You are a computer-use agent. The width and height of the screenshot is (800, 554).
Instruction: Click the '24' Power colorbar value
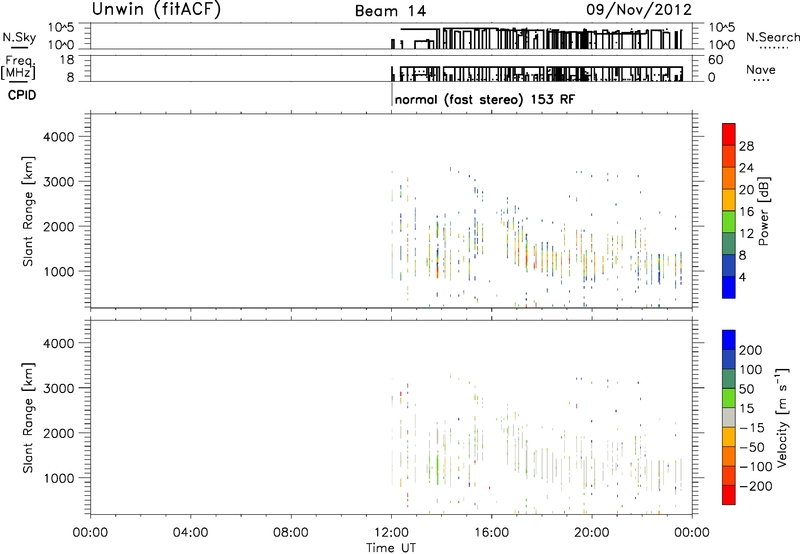(x=746, y=168)
